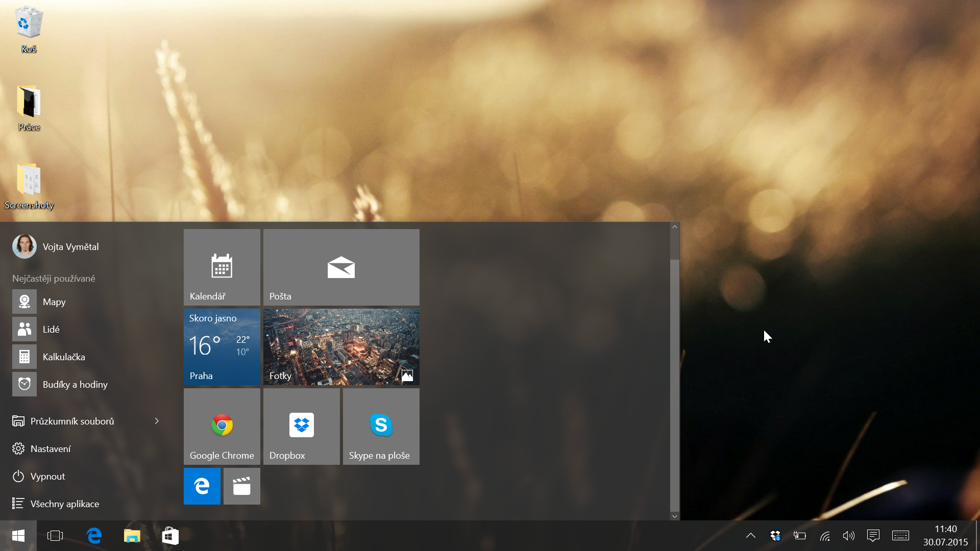
Task: Show hidden system tray icons
Action: pos(750,536)
